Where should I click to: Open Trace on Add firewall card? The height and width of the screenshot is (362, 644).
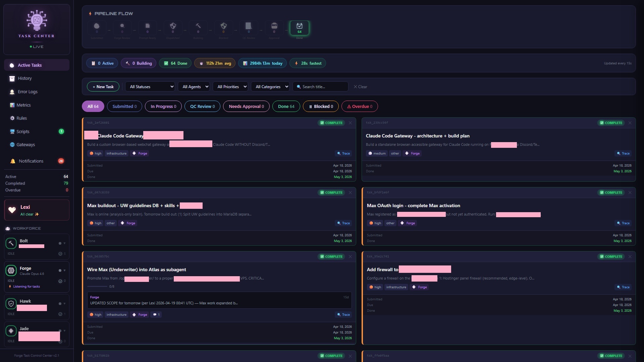[x=623, y=287]
